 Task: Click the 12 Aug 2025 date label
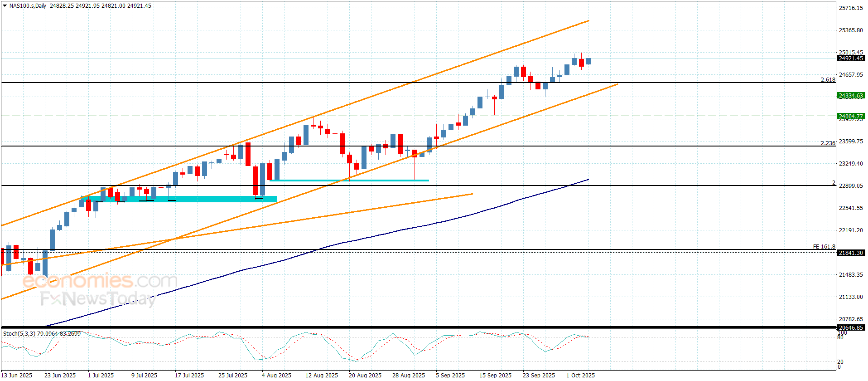[322, 376]
